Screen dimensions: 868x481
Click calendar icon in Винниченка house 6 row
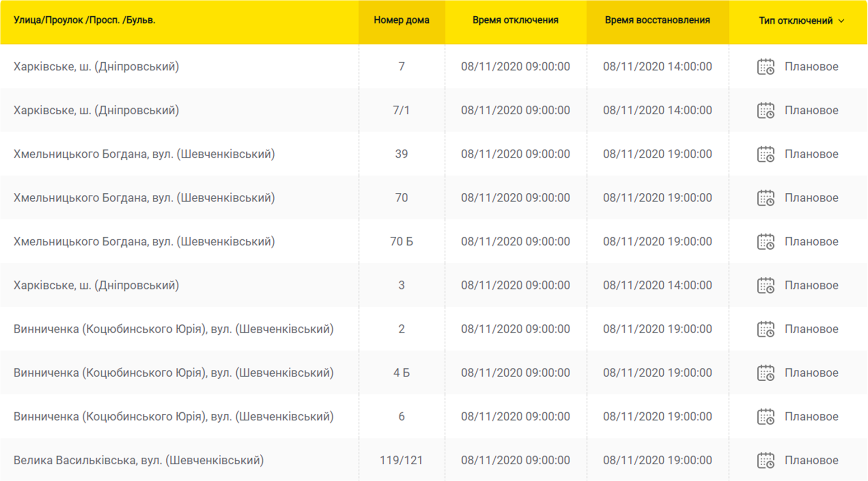tap(765, 417)
